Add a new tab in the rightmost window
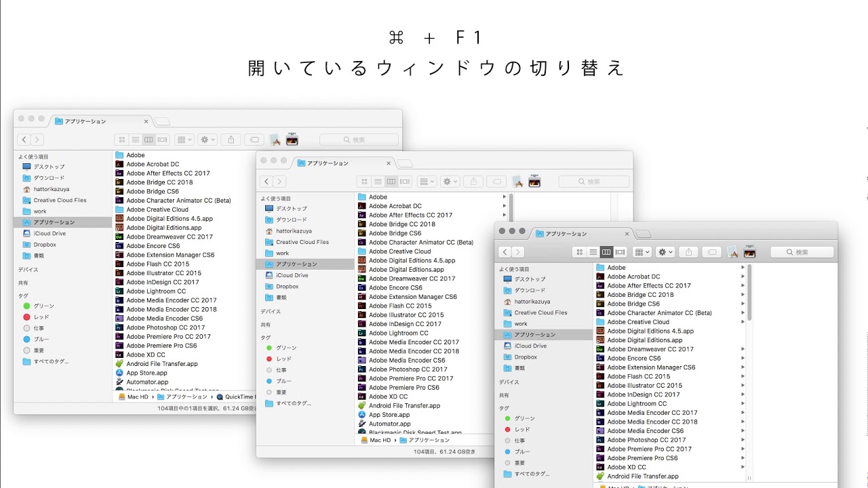Image resolution: width=868 pixels, height=488 pixels. pyautogui.click(x=644, y=234)
